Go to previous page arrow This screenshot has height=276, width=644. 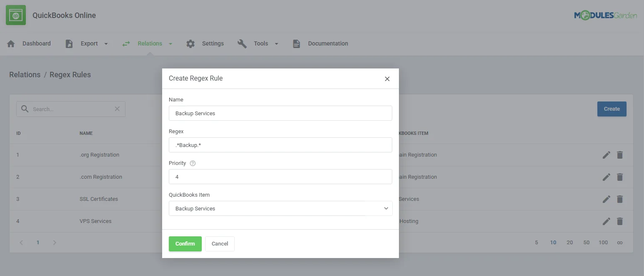[21, 243]
